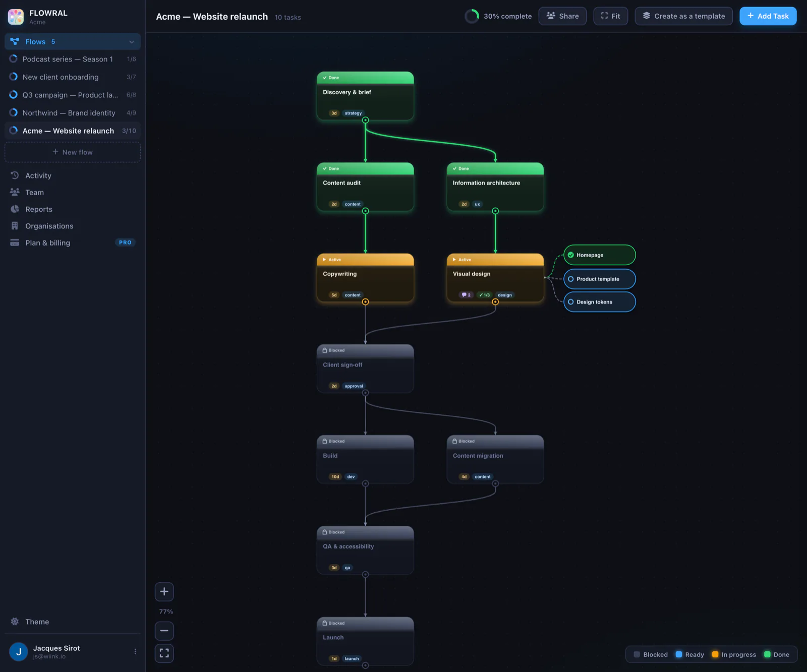This screenshot has height=672, width=807.
Task: Click Blocked legend swatch
Action: click(637, 654)
